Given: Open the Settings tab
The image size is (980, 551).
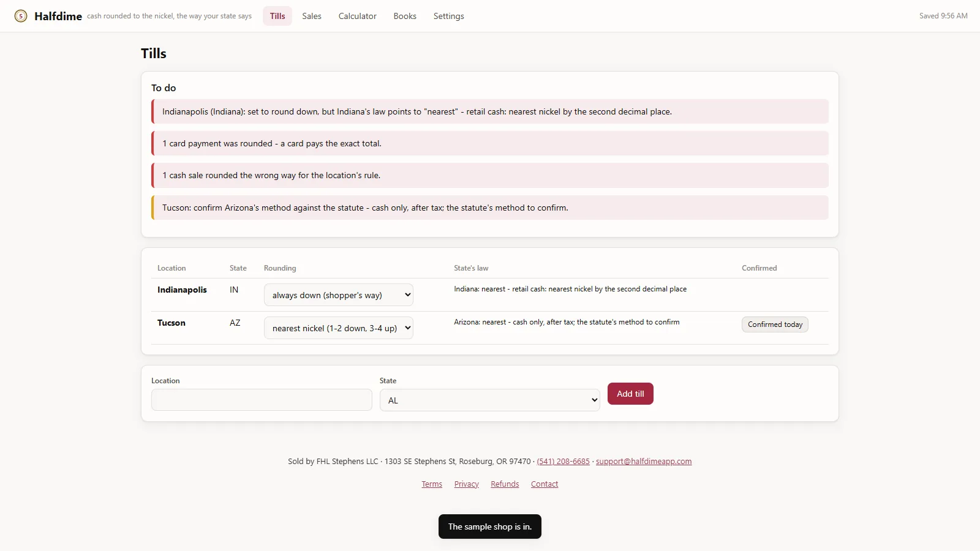Looking at the screenshot, I should tap(449, 16).
